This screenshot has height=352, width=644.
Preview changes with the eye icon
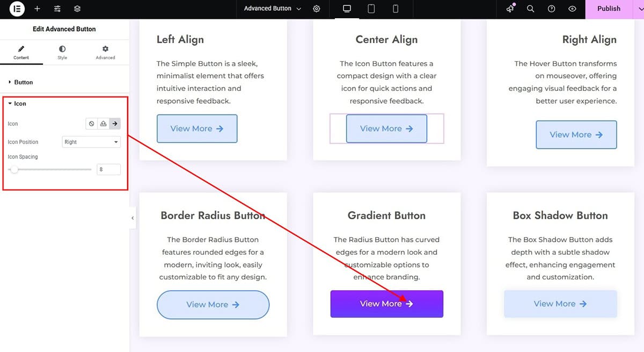point(572,9)
